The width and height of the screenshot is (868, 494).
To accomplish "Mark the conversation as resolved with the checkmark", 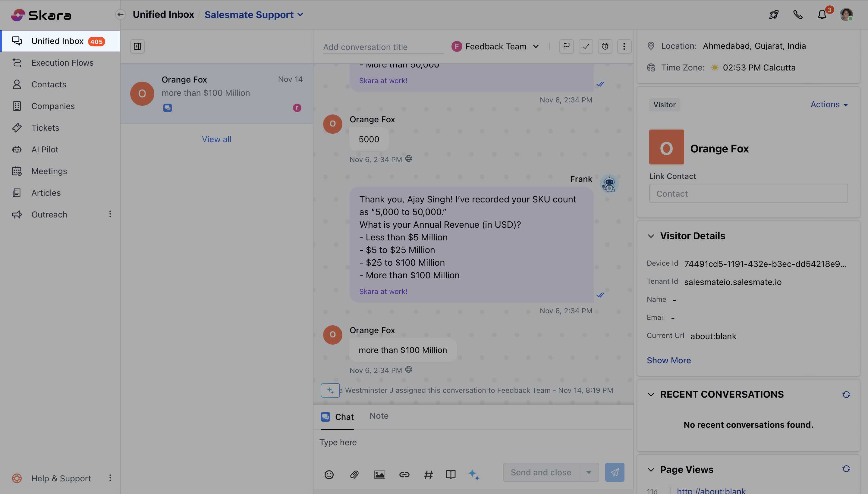I will click(586, 46).
